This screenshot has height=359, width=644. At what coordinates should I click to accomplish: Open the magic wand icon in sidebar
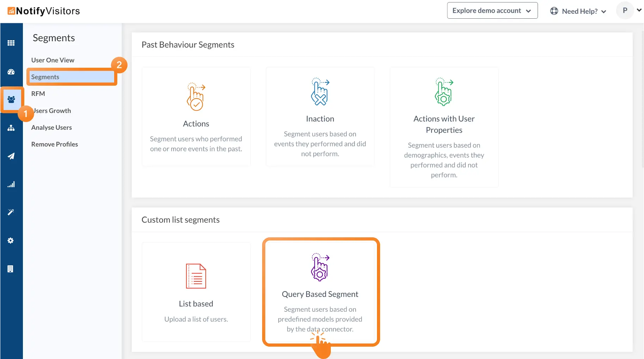pyautogui.click(x=11, y=212)
